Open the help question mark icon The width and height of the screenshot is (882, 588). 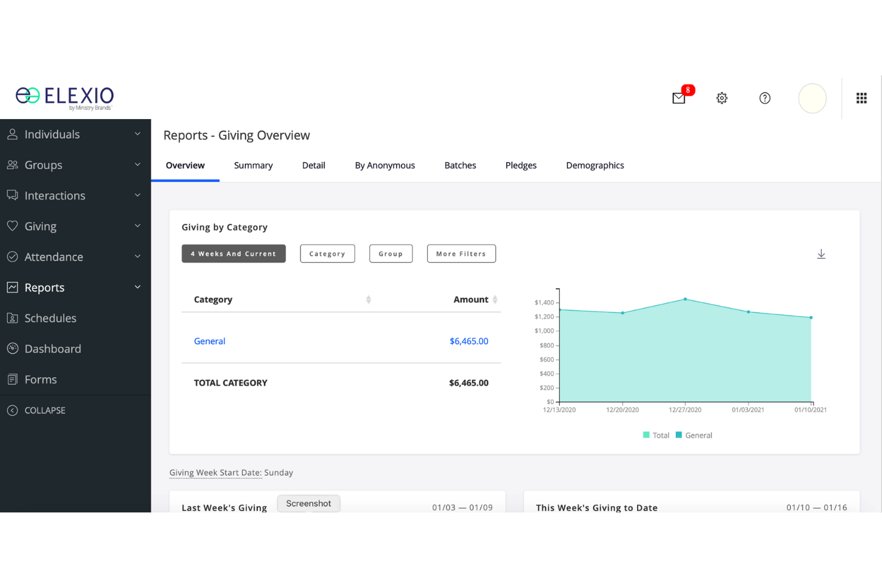point(765,98)
